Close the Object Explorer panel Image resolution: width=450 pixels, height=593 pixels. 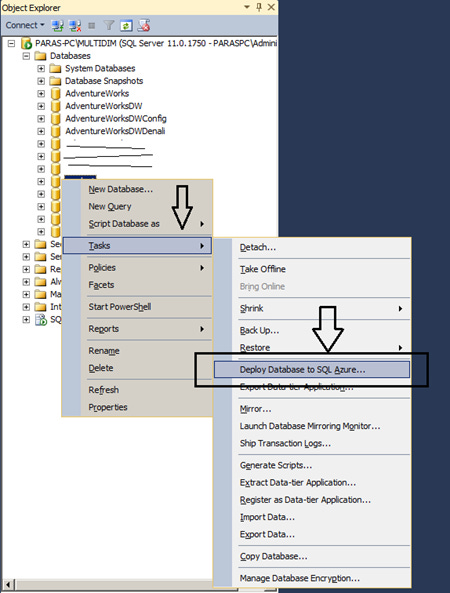271,7
